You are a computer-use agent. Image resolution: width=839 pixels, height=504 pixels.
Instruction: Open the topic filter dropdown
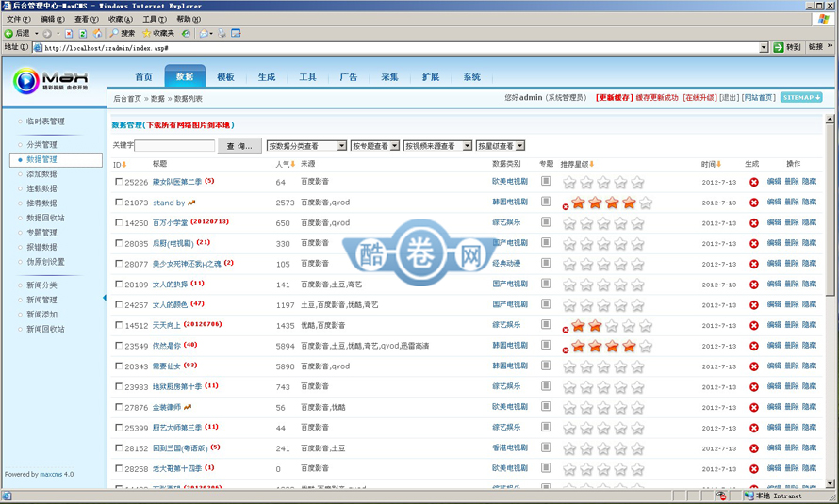click(375, 146)
